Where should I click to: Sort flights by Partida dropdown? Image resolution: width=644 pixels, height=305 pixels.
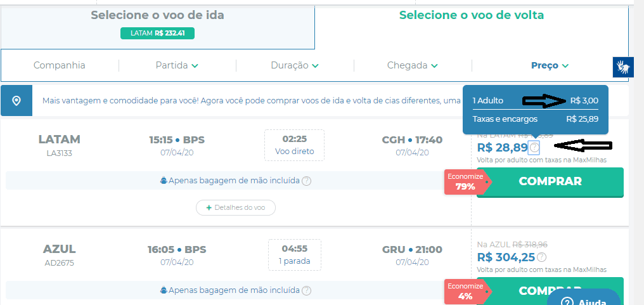coord(177,65)
